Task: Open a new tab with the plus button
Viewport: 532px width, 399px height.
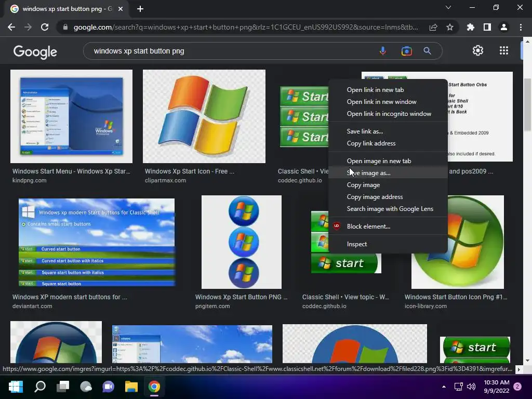Action: [140, 9]
